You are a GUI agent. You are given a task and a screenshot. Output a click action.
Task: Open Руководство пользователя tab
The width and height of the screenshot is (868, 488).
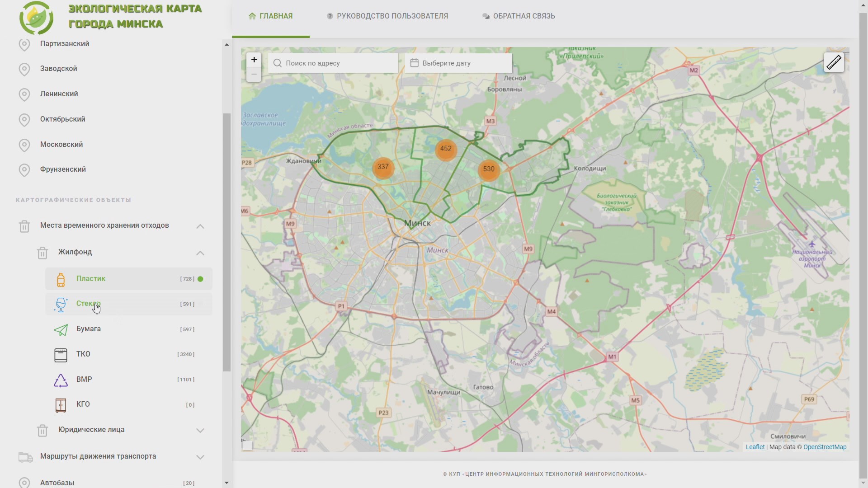pyautogui.click(x=387, y=16)
